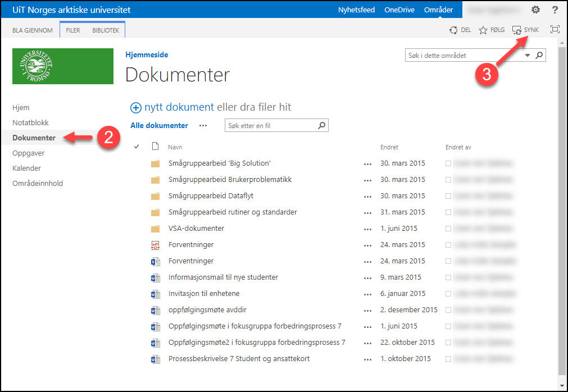Toggle focus on content fullscreen icon
Image resolution: width=568 pixels, height=392 pixels.
tap(555, 30)
